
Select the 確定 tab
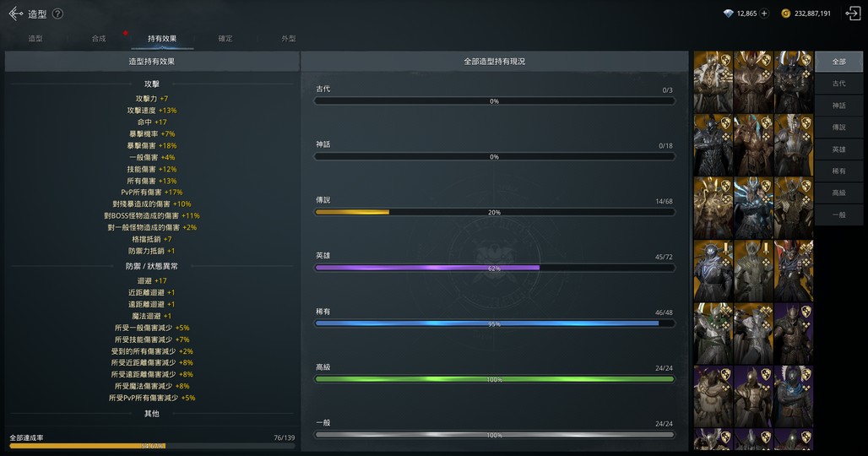tap(225, 39)
